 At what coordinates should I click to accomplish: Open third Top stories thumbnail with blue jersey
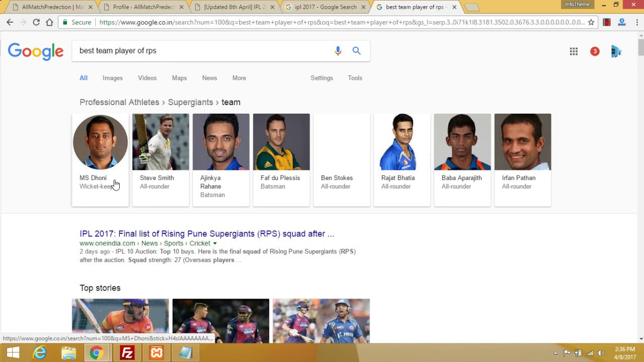click(321, 321)
